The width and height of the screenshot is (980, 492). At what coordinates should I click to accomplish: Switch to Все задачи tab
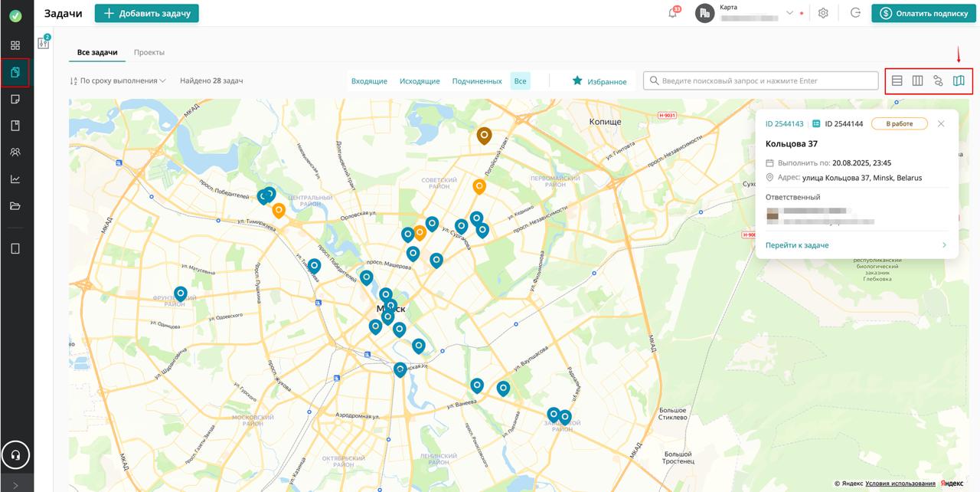97,52
